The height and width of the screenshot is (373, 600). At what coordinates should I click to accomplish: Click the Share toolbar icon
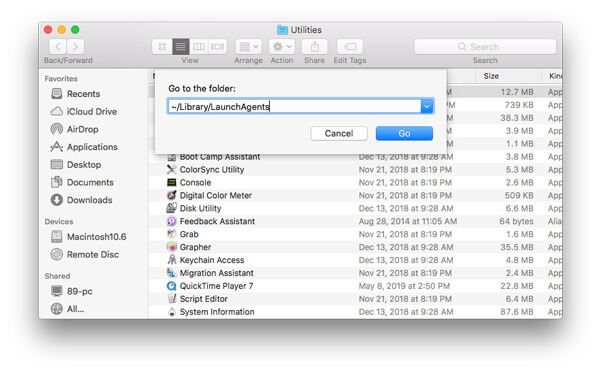pos(315,47)
